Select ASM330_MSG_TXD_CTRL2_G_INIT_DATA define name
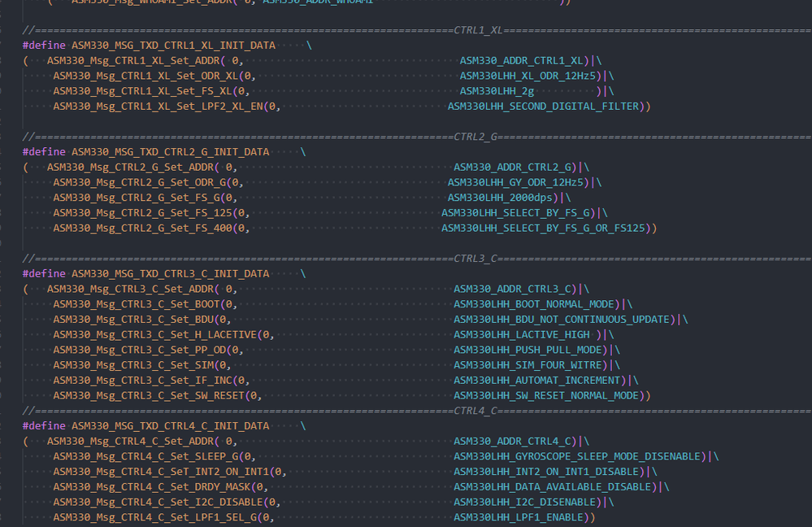 point(170,152)
